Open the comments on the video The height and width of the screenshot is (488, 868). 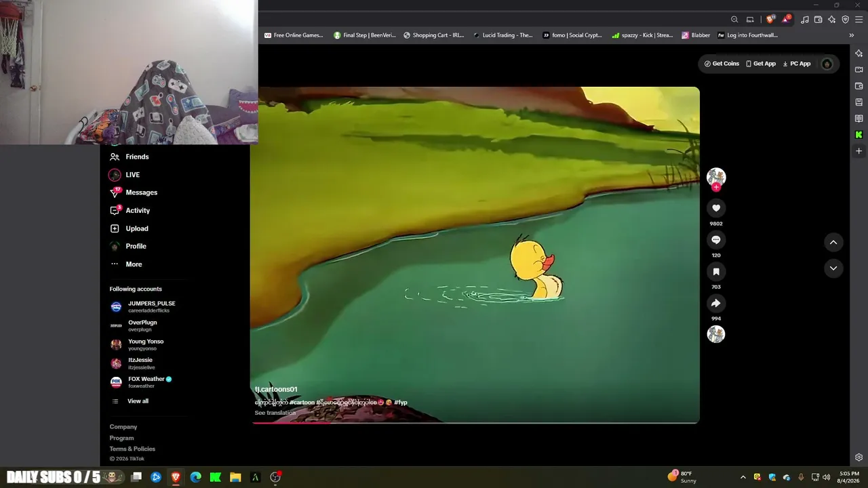click(716, 240)
